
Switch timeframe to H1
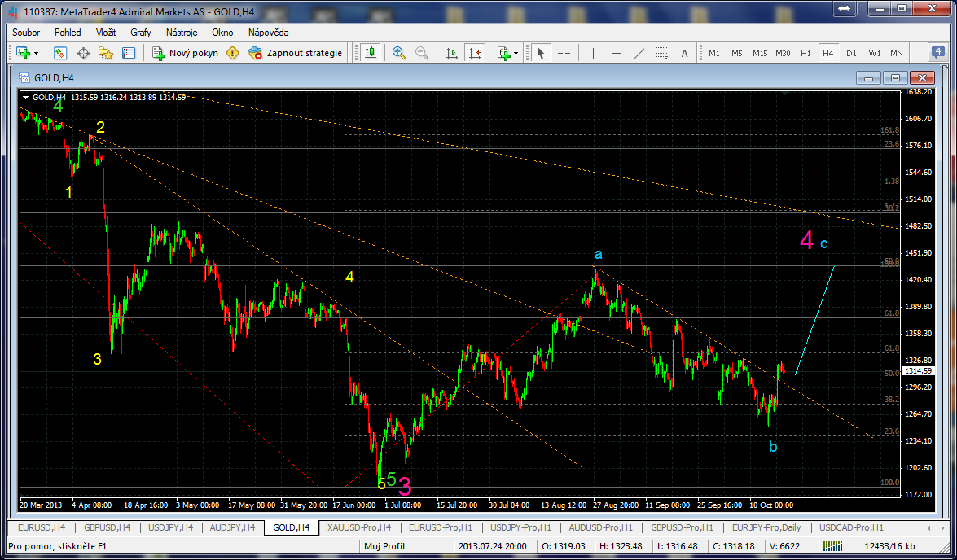(x=806, y=53)
